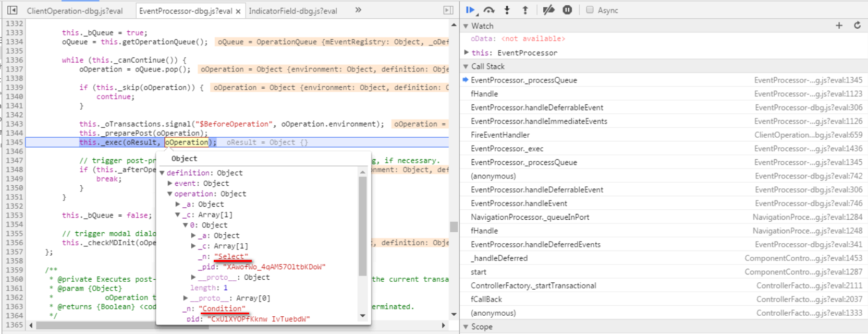This screenshot has height=334, width=868.
Task: Click line number 1337 in the gutter
Action: (x=14, y=69)
